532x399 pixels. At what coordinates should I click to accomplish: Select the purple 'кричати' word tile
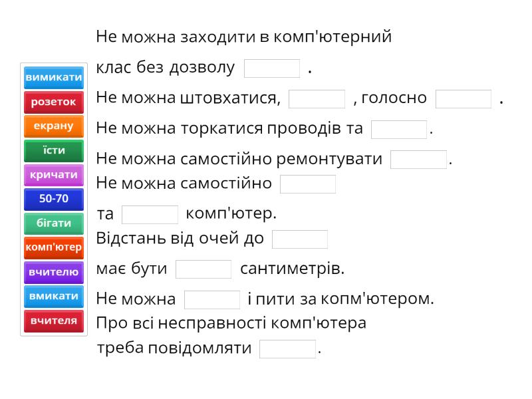54,175
